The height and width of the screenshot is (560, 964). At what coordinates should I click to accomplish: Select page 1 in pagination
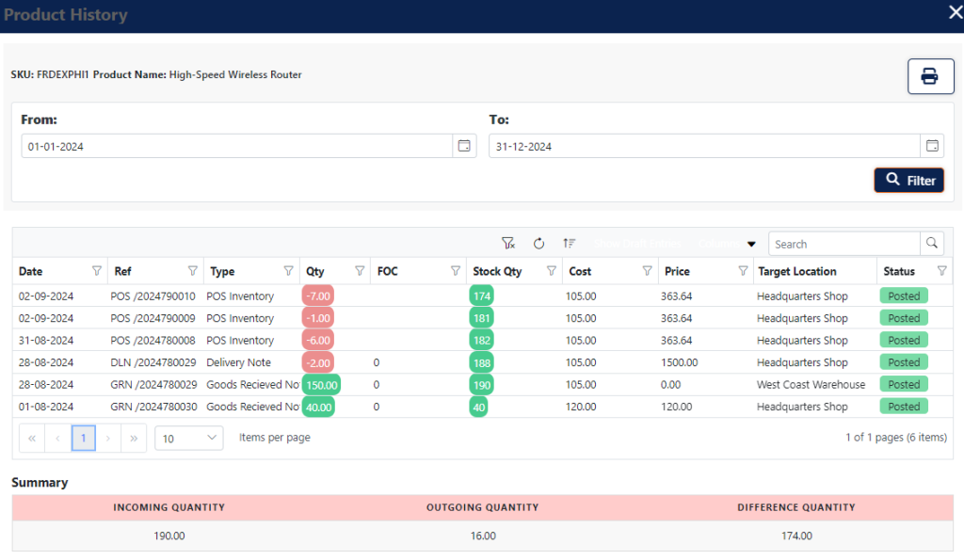[83, 438]
